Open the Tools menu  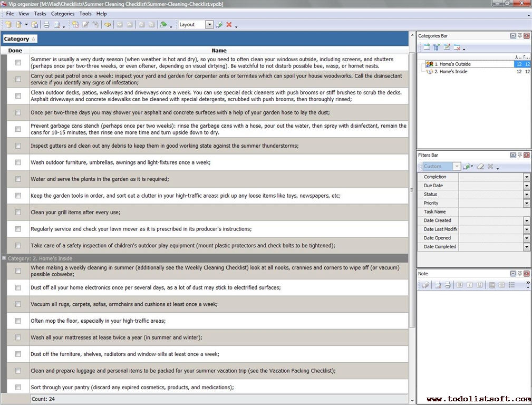coord(85,14)
